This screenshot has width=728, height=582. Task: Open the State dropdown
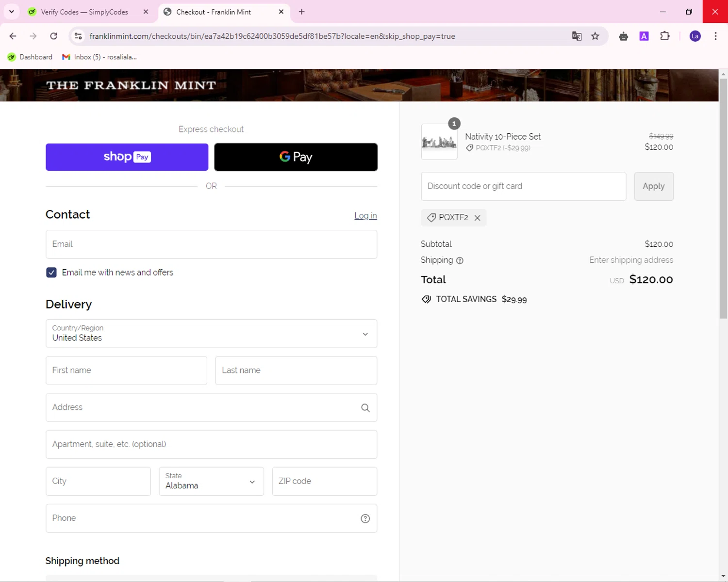(211, 481)
